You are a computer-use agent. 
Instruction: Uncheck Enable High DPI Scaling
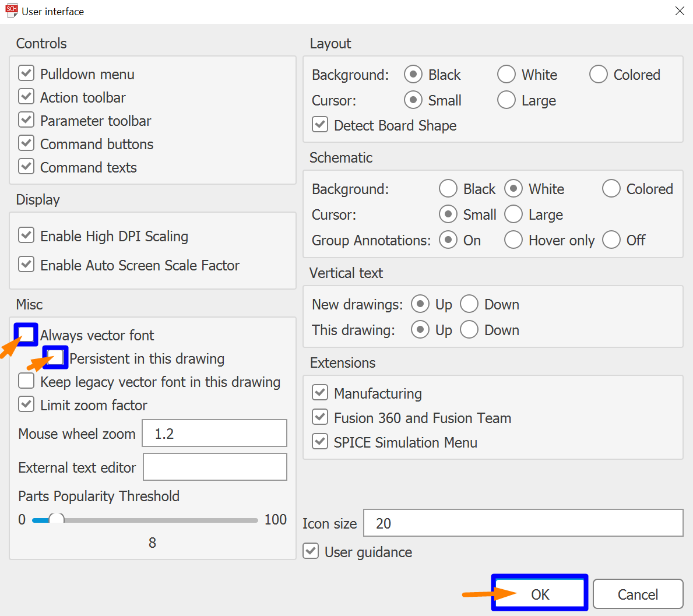(26, 235)
